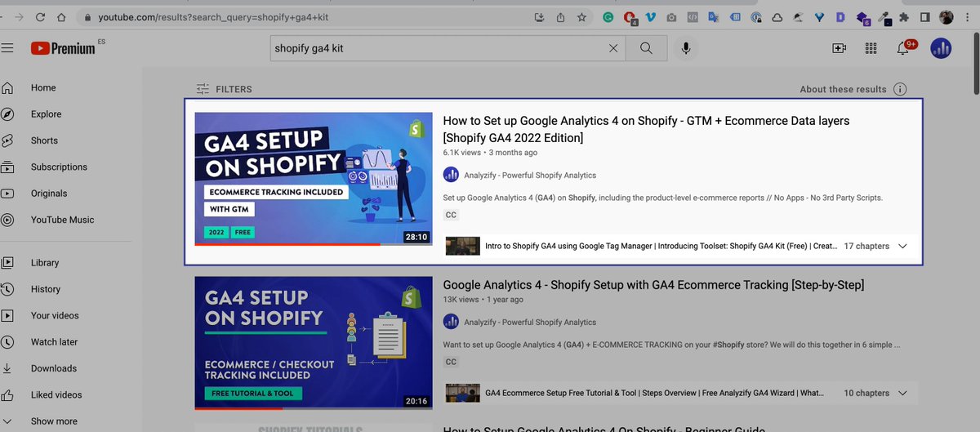Toggle browser side panel
Image resolution: width=980 pixels, height=432 pixels.
pos(925,16)
